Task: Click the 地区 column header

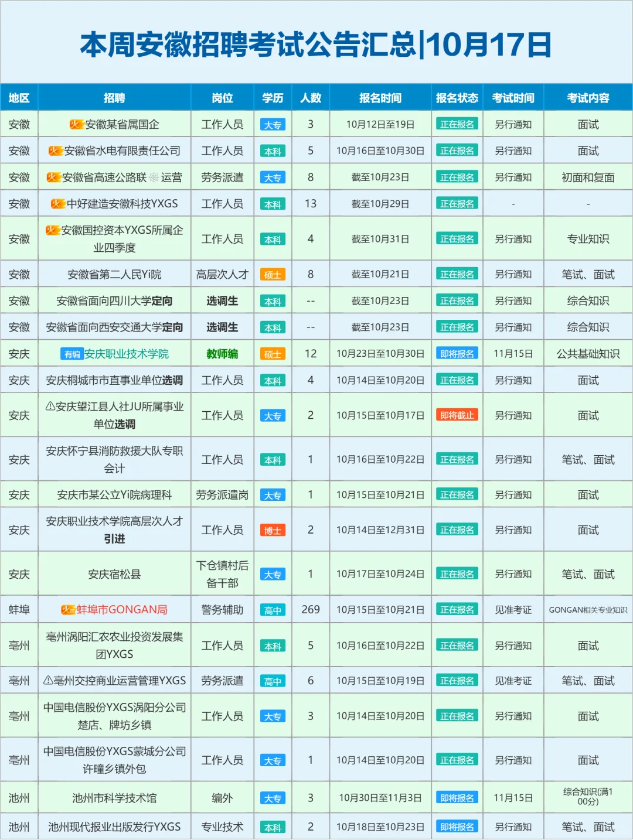Action: 19,98
